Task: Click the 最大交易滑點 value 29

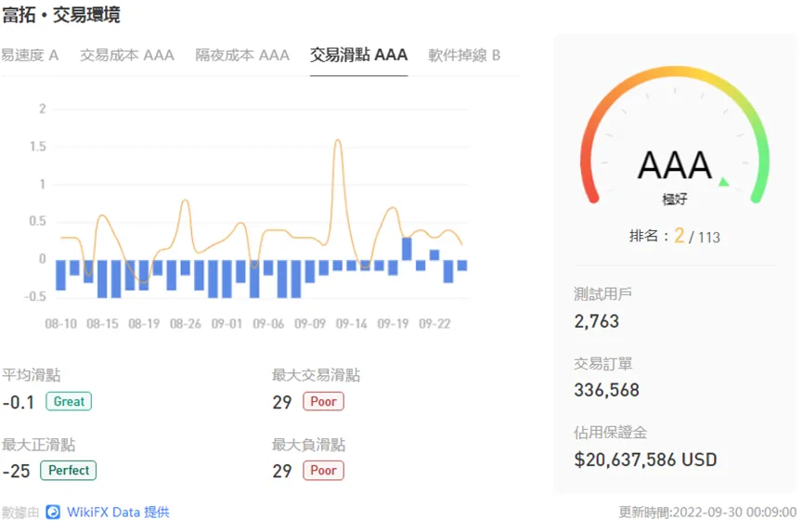Action: (x=281, y=402)
